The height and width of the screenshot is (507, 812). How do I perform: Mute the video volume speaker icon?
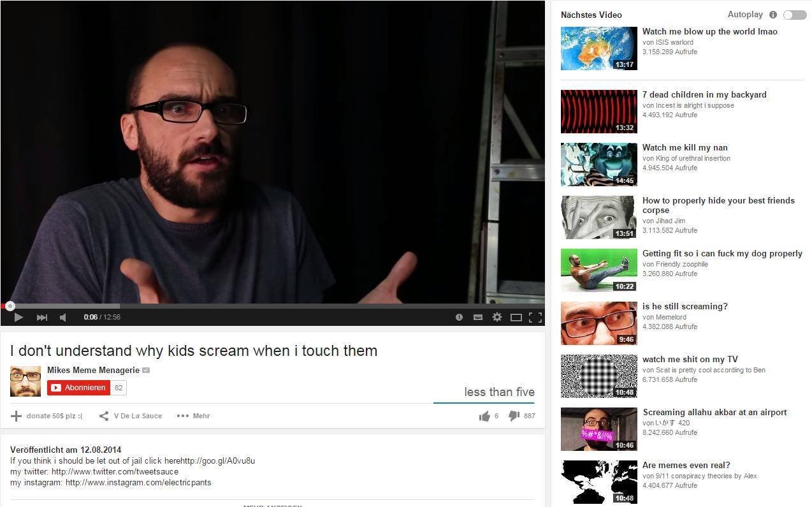click(x=63, y=317)
